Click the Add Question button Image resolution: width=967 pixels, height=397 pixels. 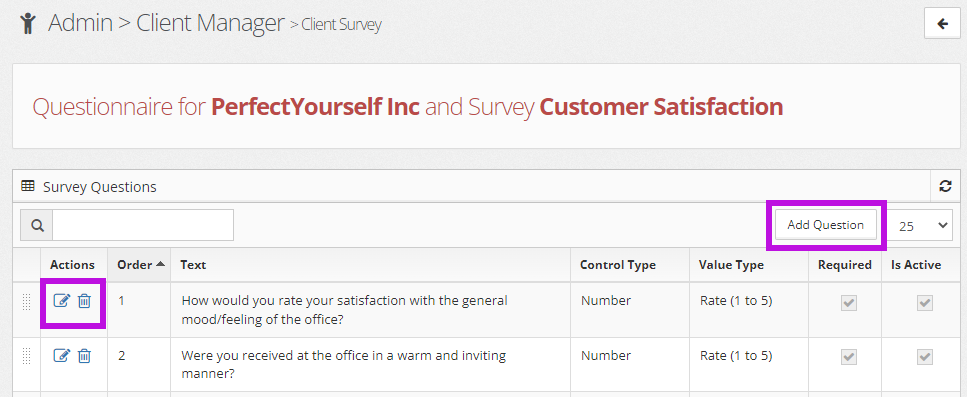[x=825, y=225]
